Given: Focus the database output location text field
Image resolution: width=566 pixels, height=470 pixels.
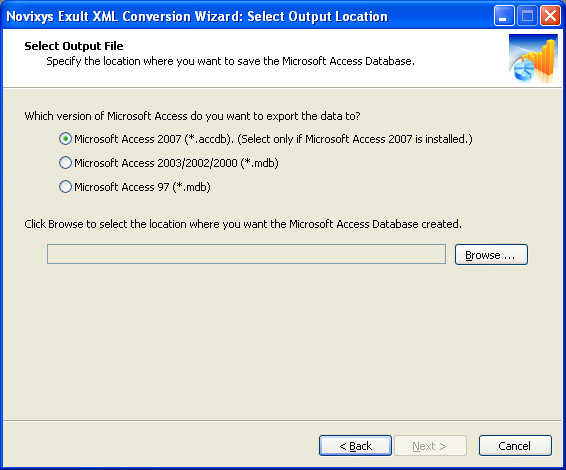Looking at the screenshot, I should pos(246,254).
